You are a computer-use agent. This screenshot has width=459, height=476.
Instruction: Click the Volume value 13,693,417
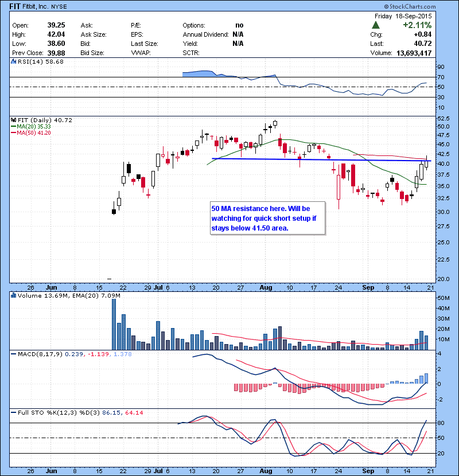[414, 53]
